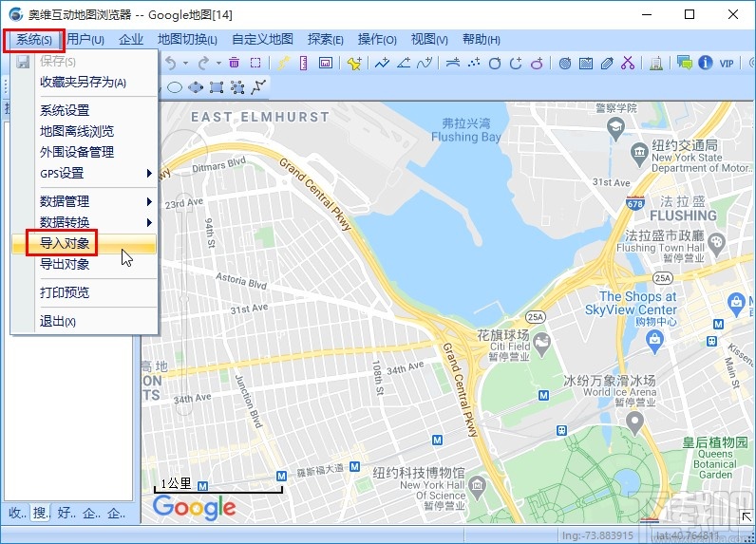Select the purple add ellipse tool

click(538, 63)
